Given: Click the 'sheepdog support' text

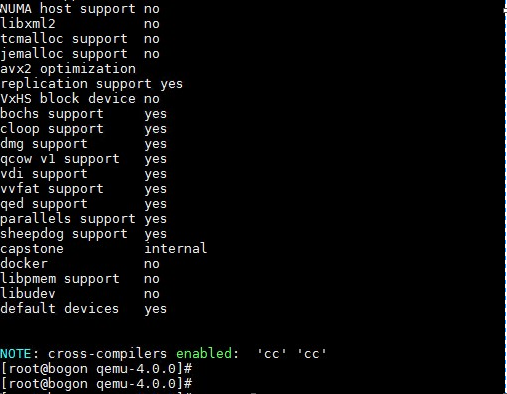Looking at the screenshot, I should 64,234.
